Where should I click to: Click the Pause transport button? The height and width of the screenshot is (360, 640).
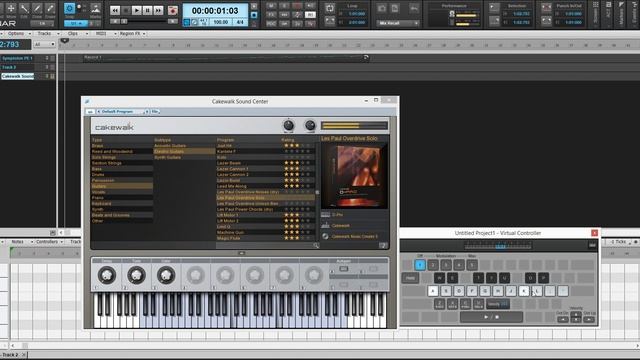point(147,10)
